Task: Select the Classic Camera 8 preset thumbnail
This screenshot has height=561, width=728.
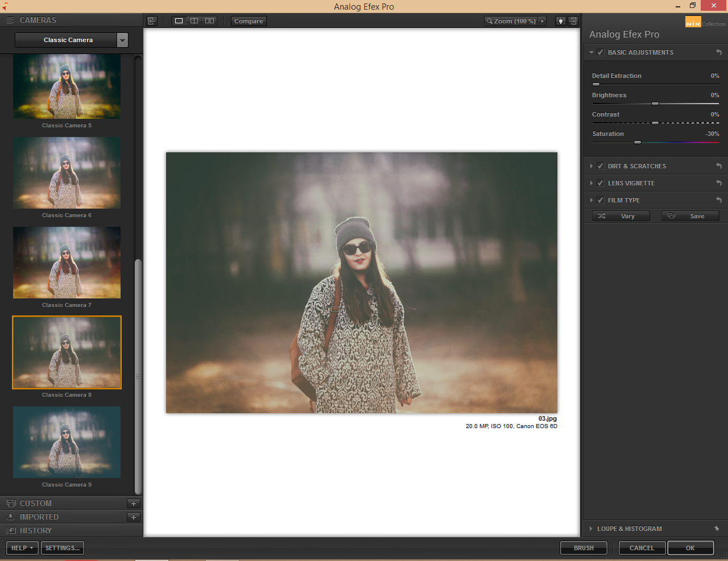Action: 67,352
